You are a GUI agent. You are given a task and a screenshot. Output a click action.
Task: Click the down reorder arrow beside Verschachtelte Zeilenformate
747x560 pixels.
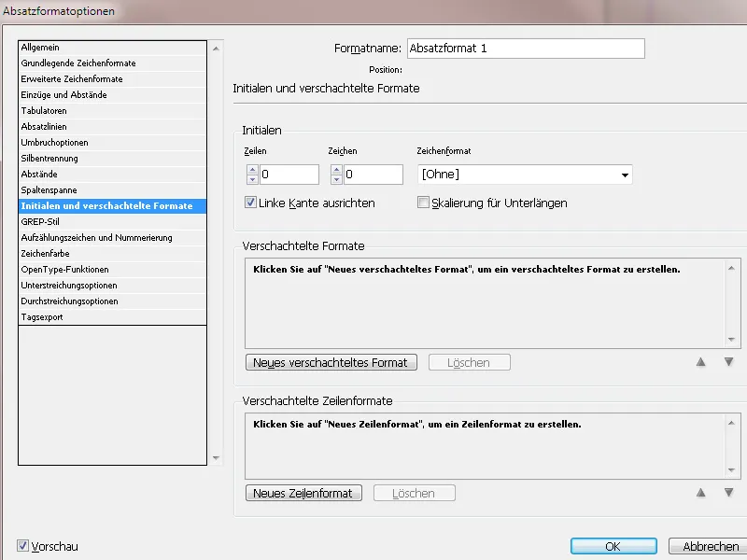(728, 493)
